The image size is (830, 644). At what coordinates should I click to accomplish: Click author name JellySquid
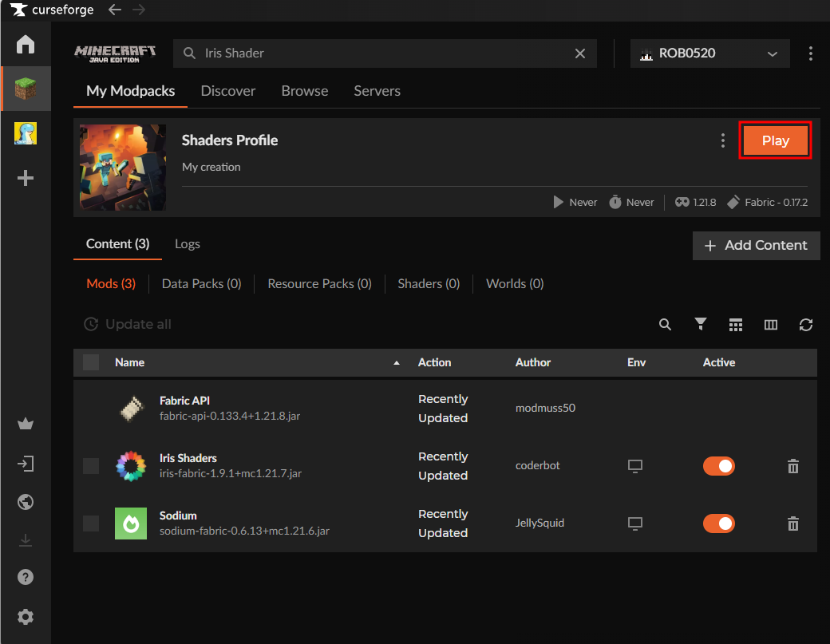tap(539, 523)
